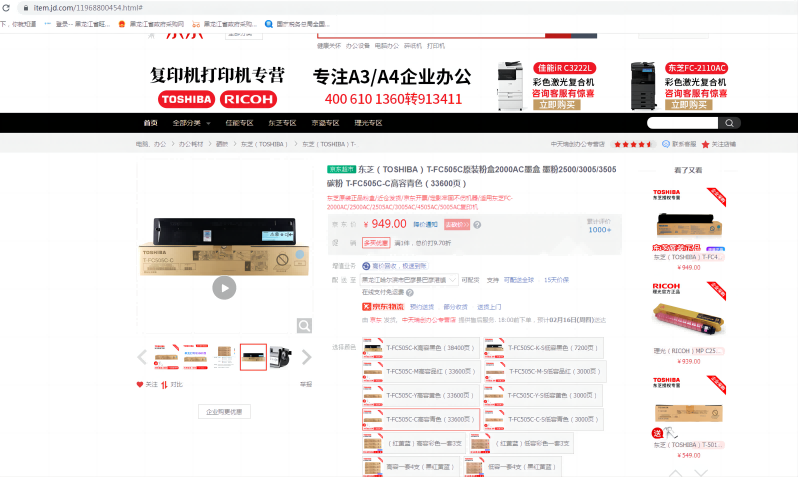Click 立即购买 under 佳能iR C3222L
The width and height of the screenshot is (798, 477).
557,105
